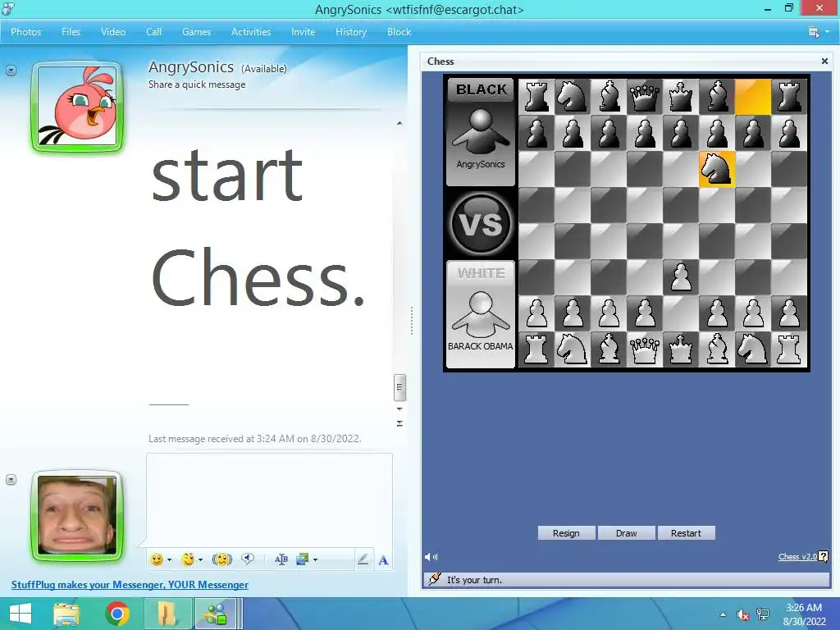Open the wink picker icon
The height and width of the screenshot is (630, 840).
(x=188, y=559)
